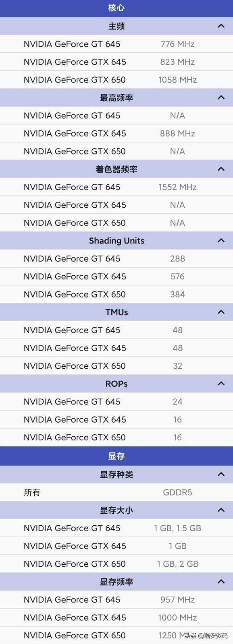This screenshot has height=644, width=233.
Task: Collapse the Shading Units chevron
Action: tap(221, 241)
